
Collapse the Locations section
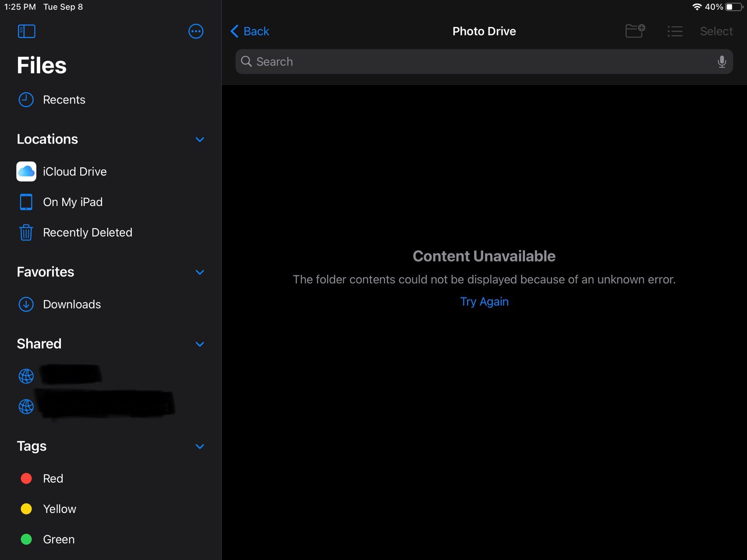pyautogui.click(x=200, y=140)
